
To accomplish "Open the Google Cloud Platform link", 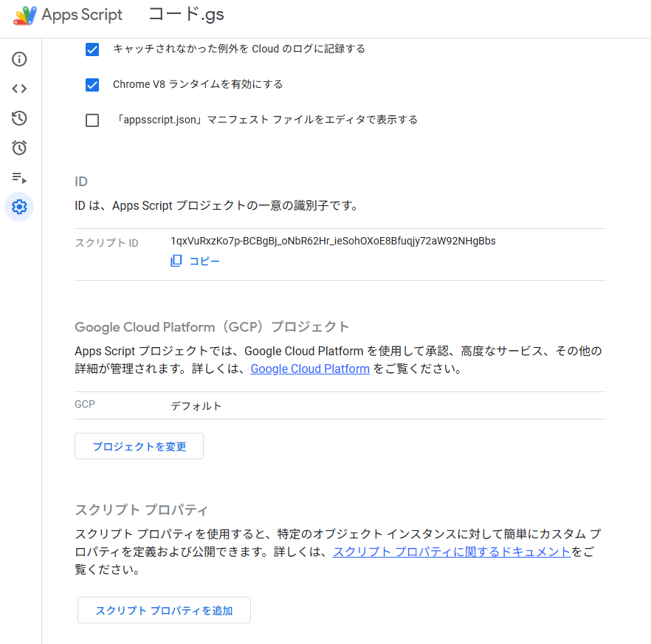I will (310, 369).
